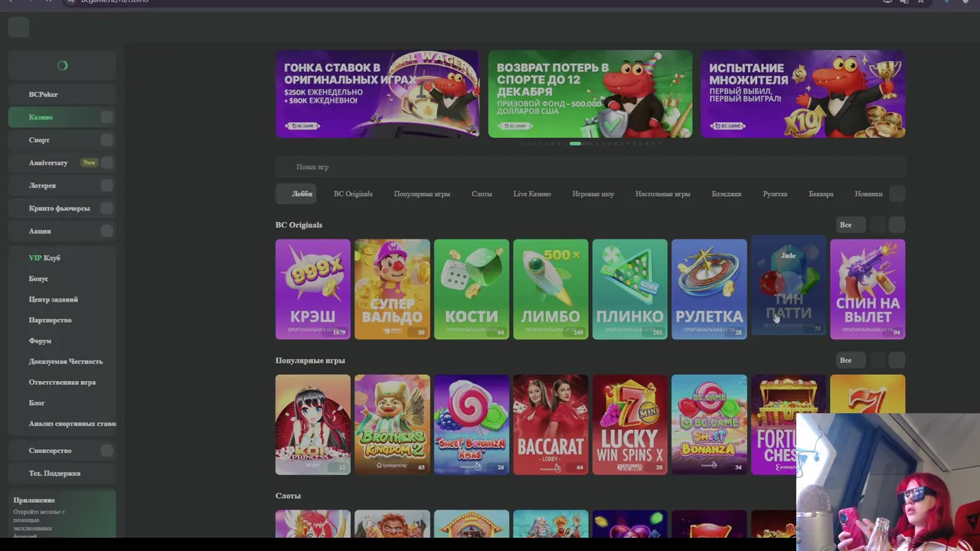Viewport: 980px width, 551px height.
Task: Expand the Крипто фьючерсы submenu arrow
Action: (x=106, y=208)
